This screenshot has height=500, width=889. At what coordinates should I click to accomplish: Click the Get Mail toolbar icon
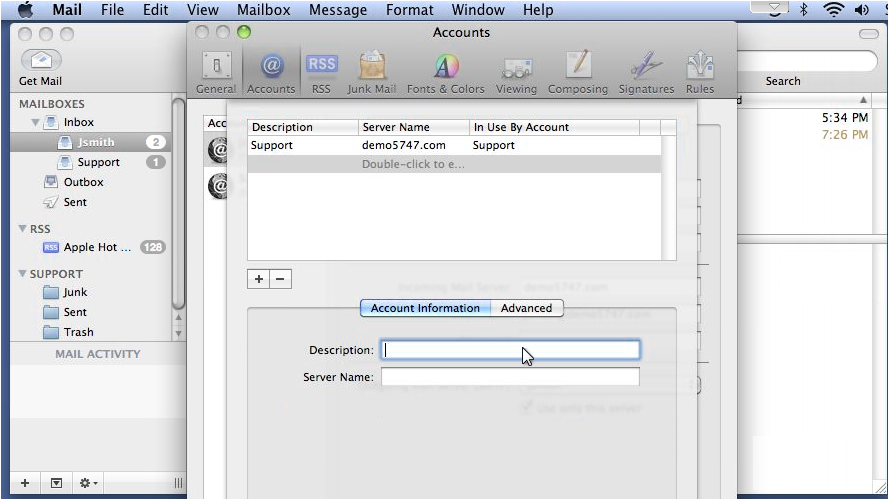41,60
